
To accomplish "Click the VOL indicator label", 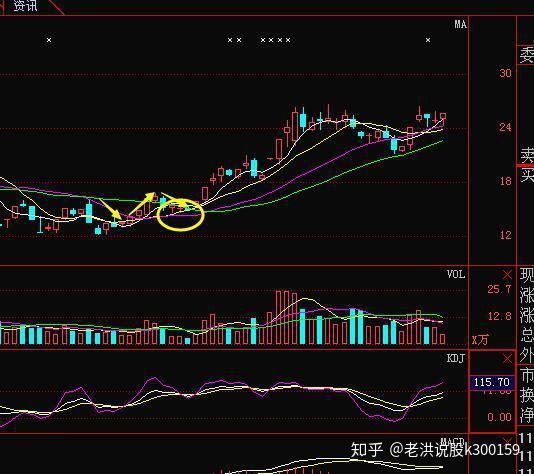I will (456, 274).
